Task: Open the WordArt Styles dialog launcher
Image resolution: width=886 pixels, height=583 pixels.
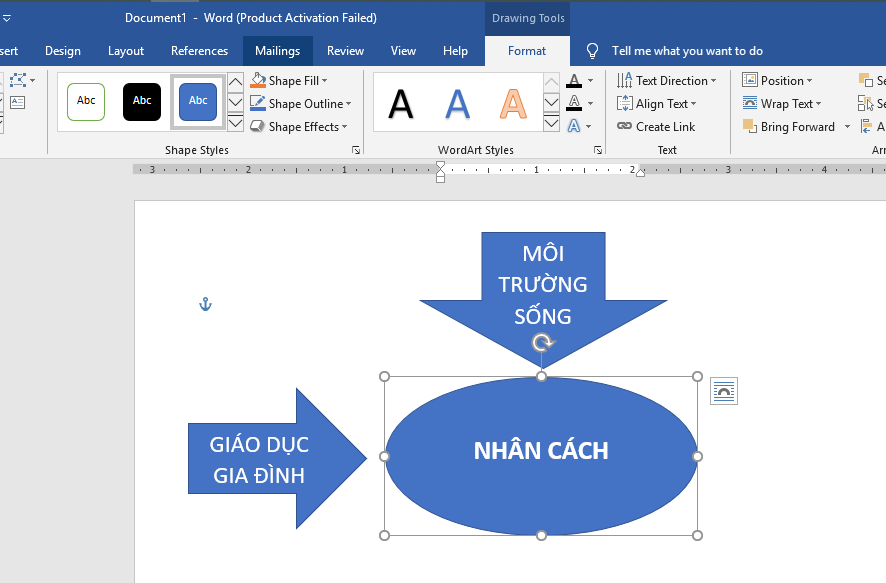Action: point(598,150)
